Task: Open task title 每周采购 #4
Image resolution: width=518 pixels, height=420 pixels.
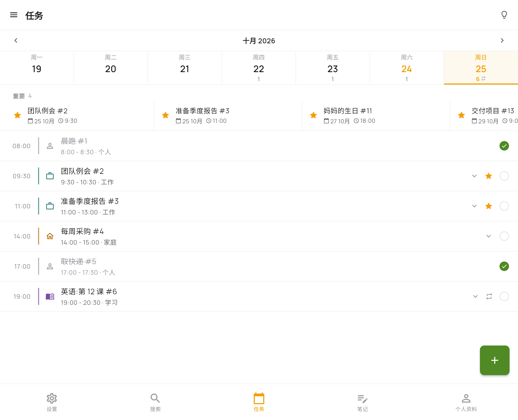Action: 82,231
